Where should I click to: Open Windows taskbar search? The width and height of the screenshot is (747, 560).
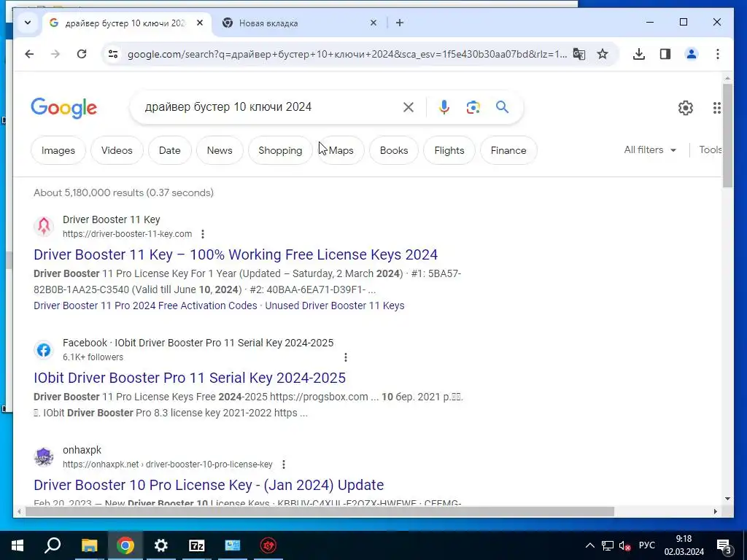pyautogui.click(x=53, y=545)
